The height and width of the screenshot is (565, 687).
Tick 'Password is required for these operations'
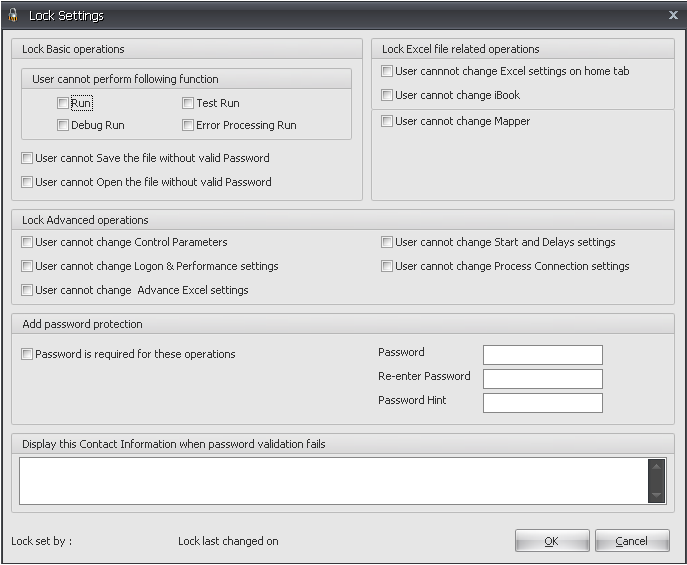[x=27, y=354]
